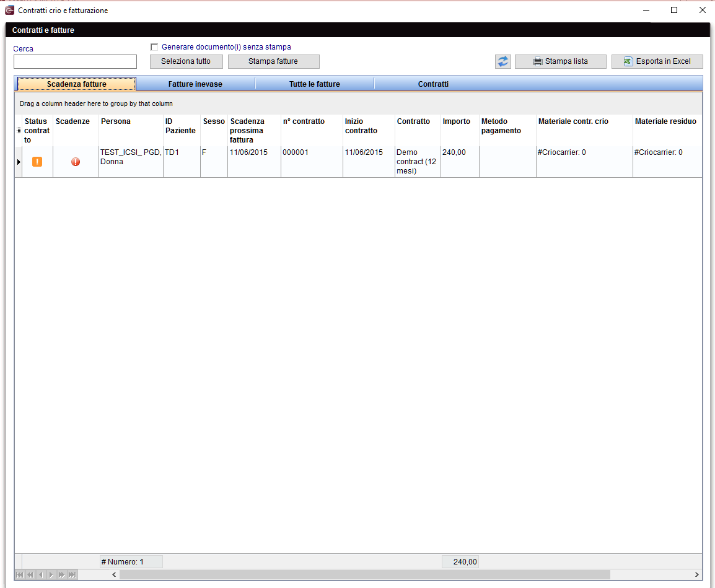Close the Contratti crio e fatturazione window

click(702, 10)
